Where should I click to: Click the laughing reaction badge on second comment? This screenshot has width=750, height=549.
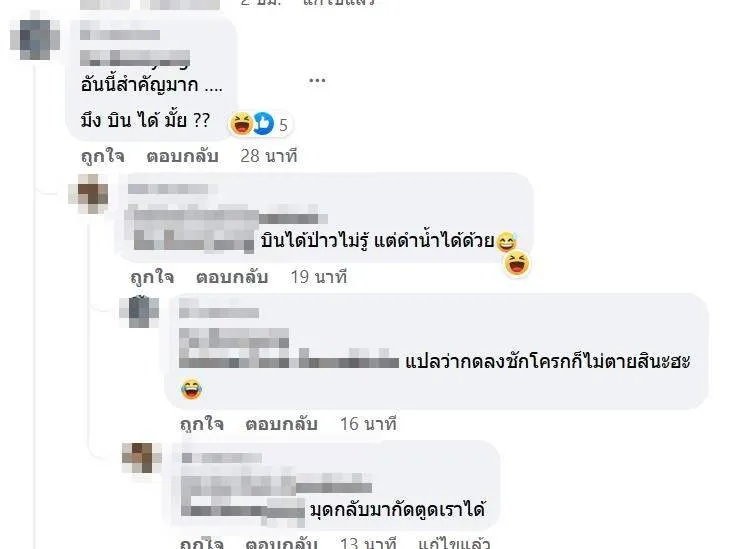pos(517,264)
